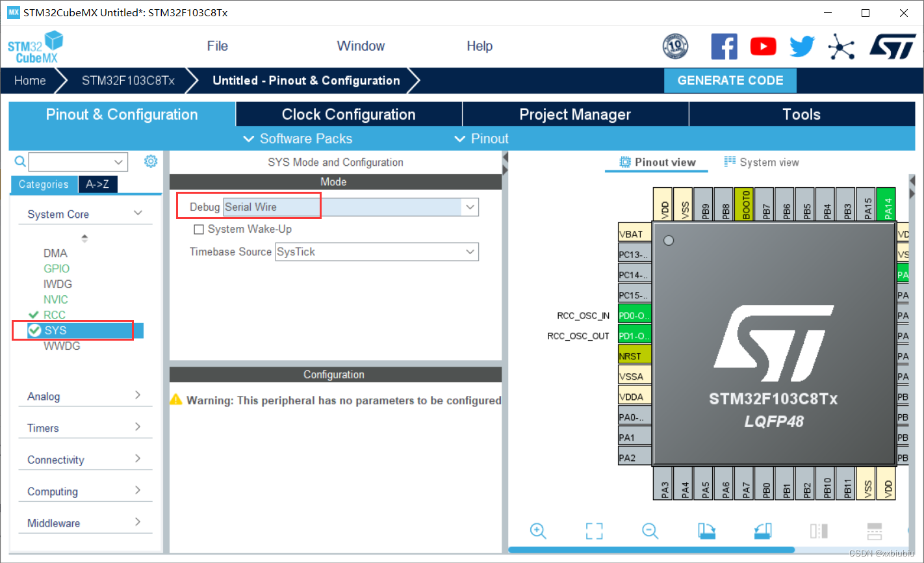924x563 pixels.
Task: Click the Twitter bird icon
Action: pyautogui.click(x=802, y=46)
